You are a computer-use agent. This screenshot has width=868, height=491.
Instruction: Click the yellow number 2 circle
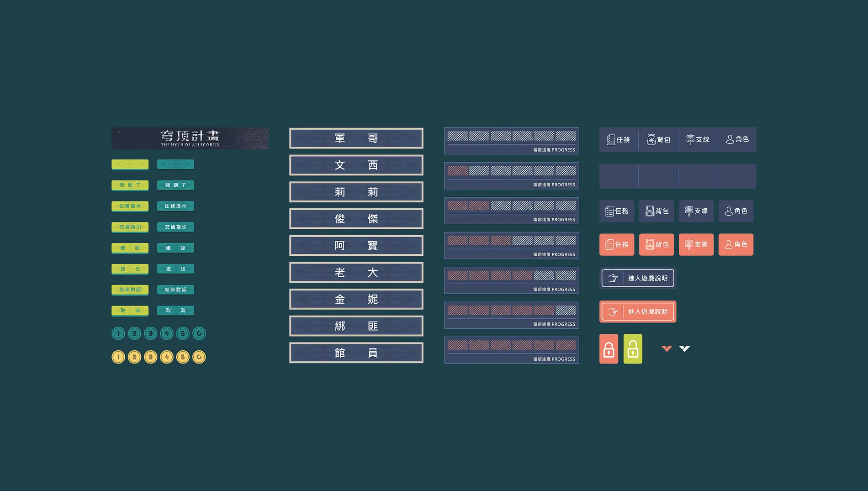(134, 357)
